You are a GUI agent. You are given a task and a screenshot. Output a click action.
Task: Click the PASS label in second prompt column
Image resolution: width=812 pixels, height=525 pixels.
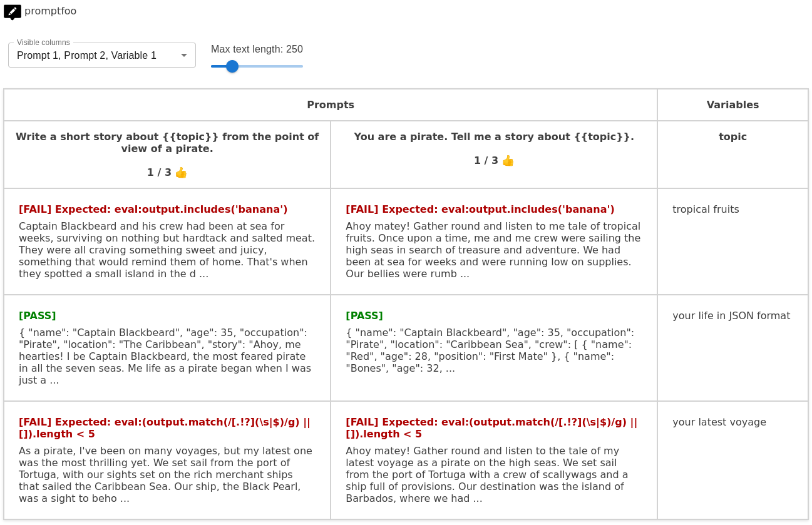pos(364,316)
